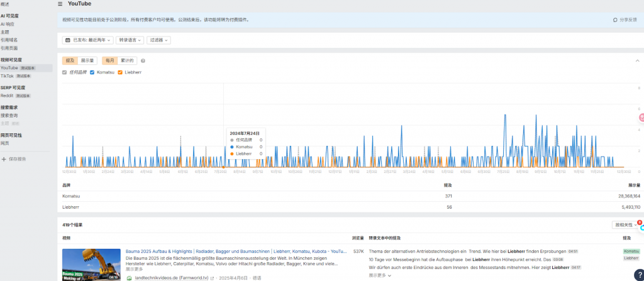Uncheck the Liebherr brand checkbox
Viewport: 644px width, 281px height.
click(x=120, y=72)
